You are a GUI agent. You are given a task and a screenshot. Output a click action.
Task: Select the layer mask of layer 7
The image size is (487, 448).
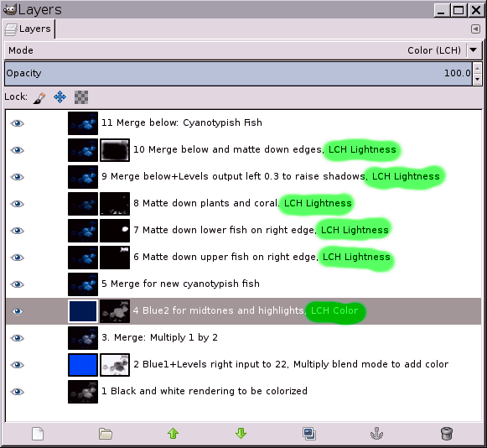coord(115,231)
